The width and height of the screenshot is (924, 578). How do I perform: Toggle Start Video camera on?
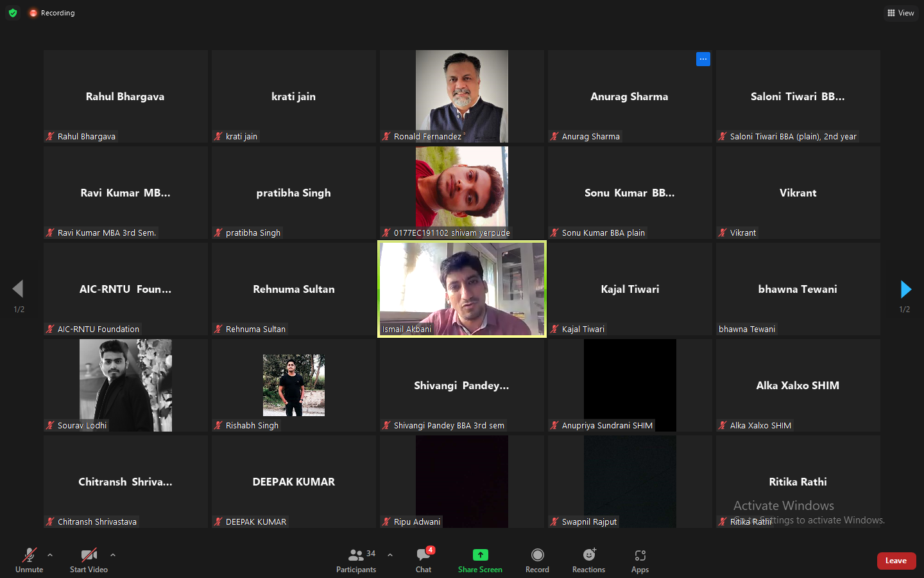[x=89, y=560]
